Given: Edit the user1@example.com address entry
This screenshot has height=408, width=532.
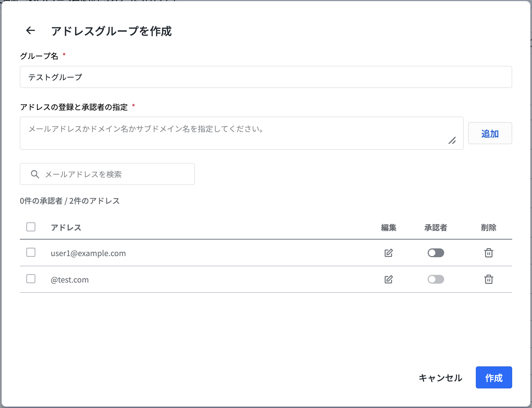Looking at the screenshot, I should [x=389, y=253].
